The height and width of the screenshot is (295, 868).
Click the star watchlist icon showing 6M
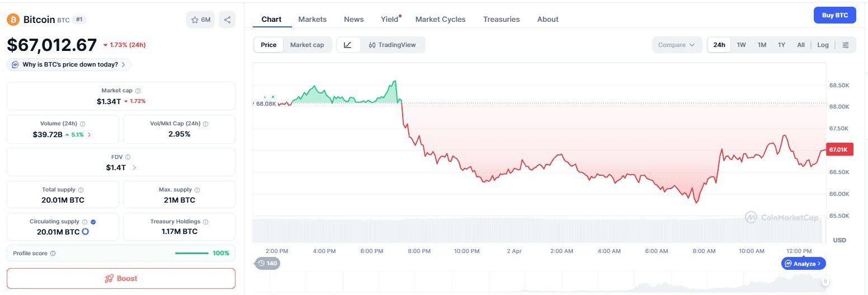[x=200, y=20]
